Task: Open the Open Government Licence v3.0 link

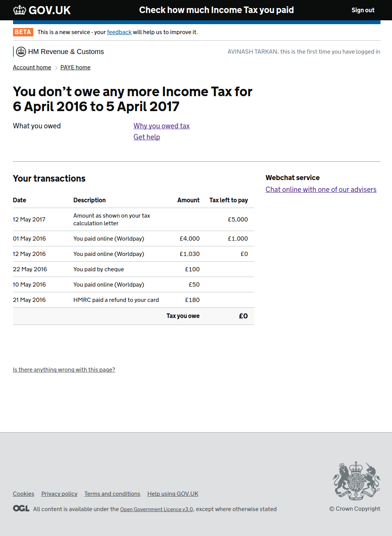Action: [x=156, y=509]
